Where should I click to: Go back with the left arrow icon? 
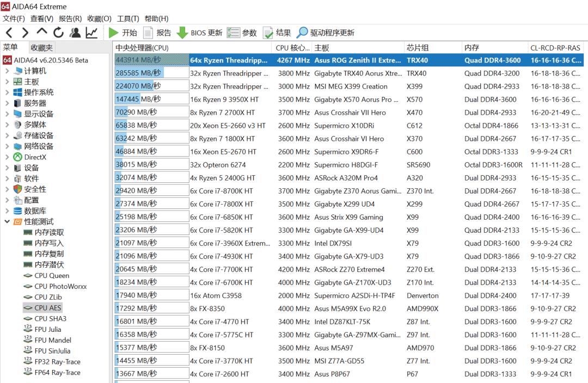[x=9, y=33]
